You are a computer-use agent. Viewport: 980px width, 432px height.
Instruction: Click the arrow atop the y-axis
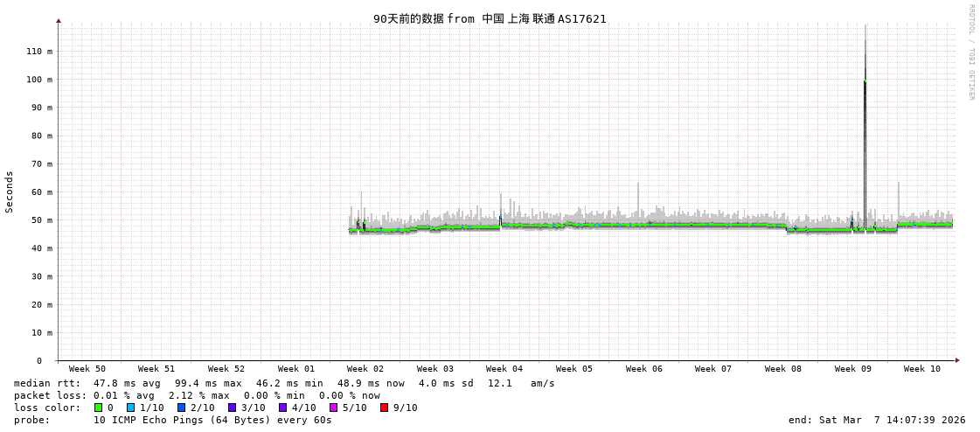pos(59,20)
